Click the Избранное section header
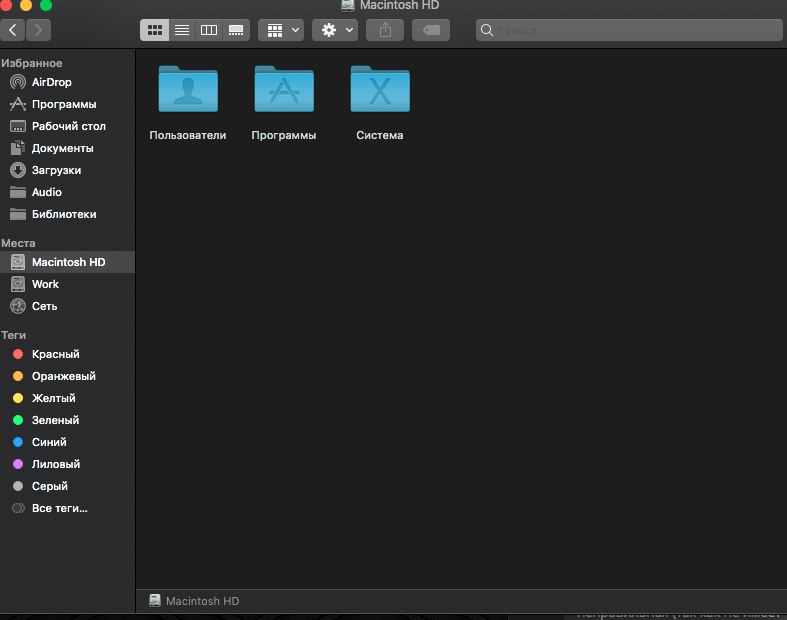Viewport: 787px width, 620px height. point(32,63)
